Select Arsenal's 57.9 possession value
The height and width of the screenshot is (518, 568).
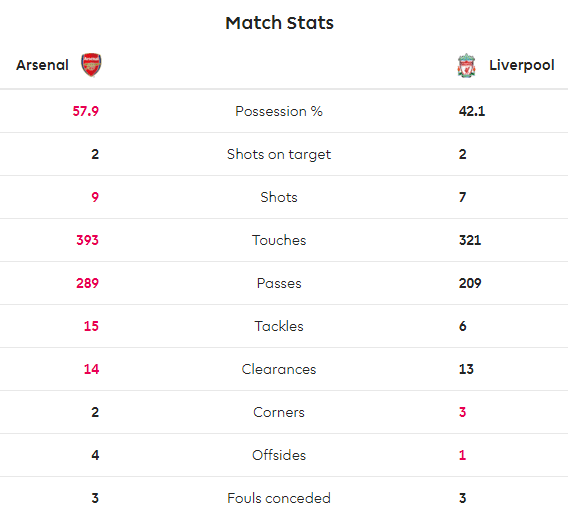(85, 111)
